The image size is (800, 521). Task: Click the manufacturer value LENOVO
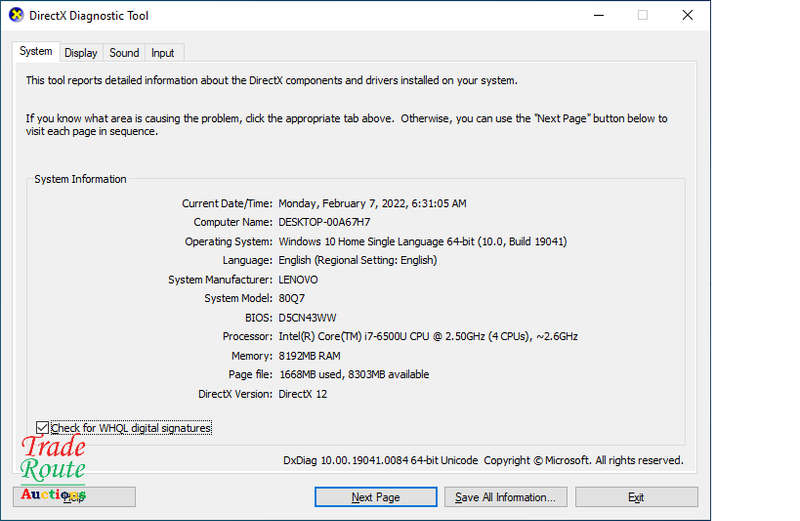298,280
